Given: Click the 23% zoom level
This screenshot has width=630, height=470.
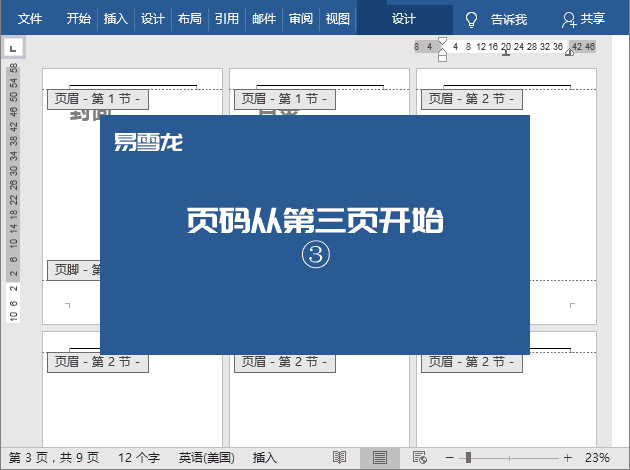Looking at the screenshot, I should 597,458.
